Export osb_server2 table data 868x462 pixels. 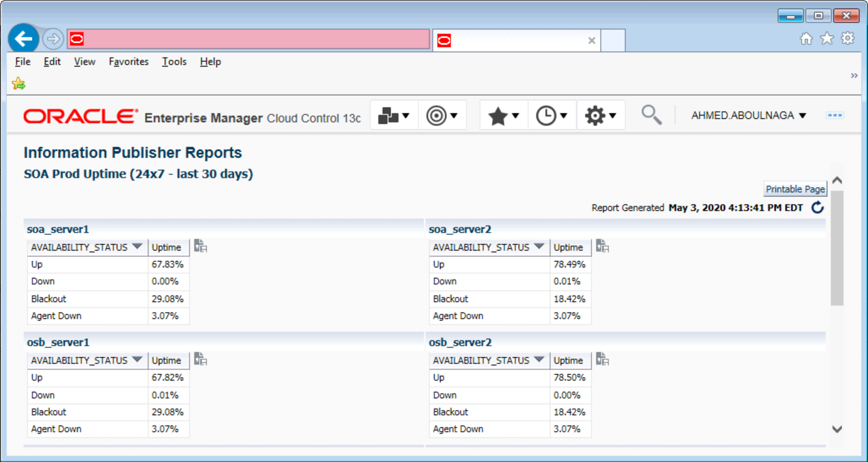coord(602,360)
